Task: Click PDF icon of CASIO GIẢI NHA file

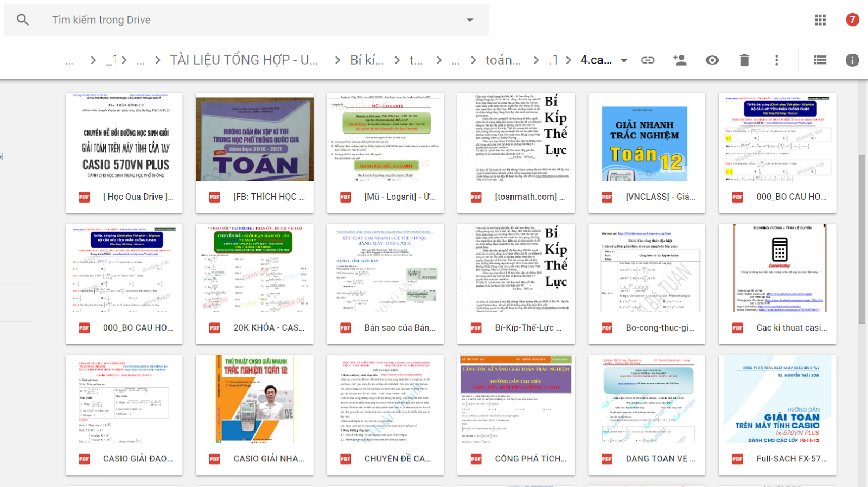Action: (x=215, y=459)
